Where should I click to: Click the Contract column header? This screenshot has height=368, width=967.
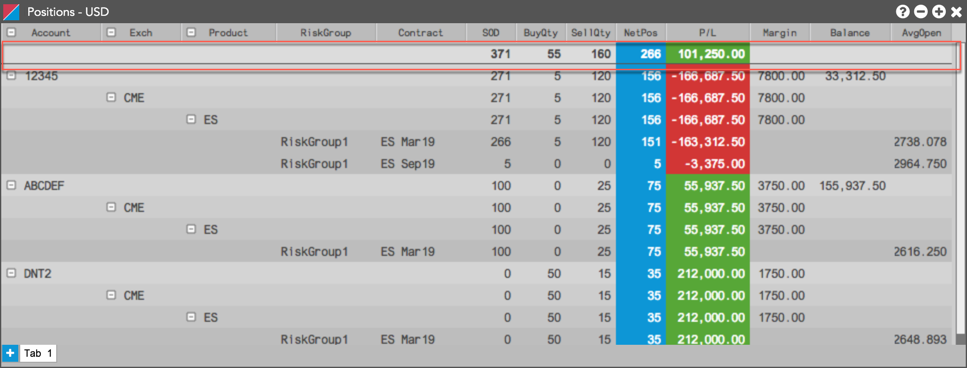tap(421, 33)
